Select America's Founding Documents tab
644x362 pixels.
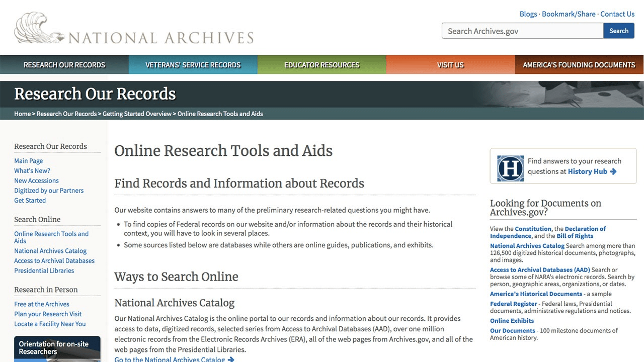tap(579, 65)
